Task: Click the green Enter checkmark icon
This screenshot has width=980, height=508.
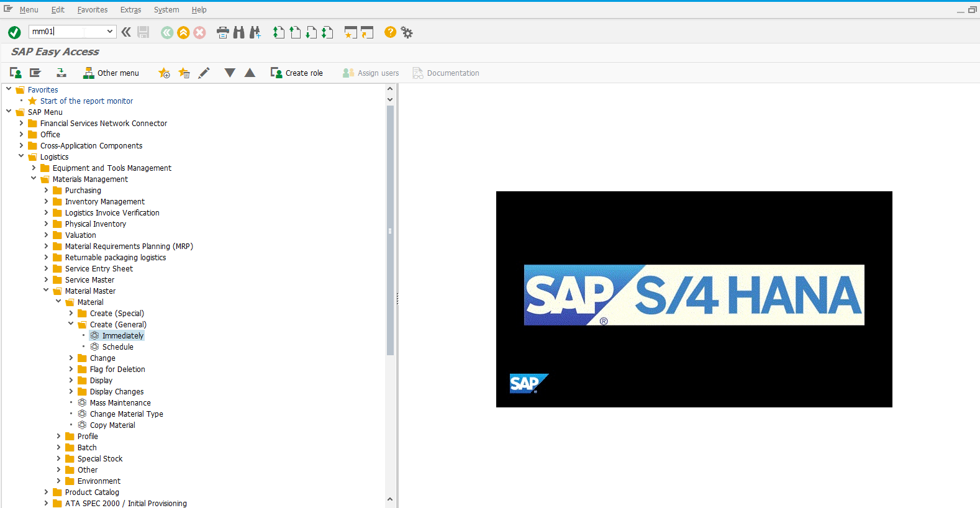Action: point(14,32)
